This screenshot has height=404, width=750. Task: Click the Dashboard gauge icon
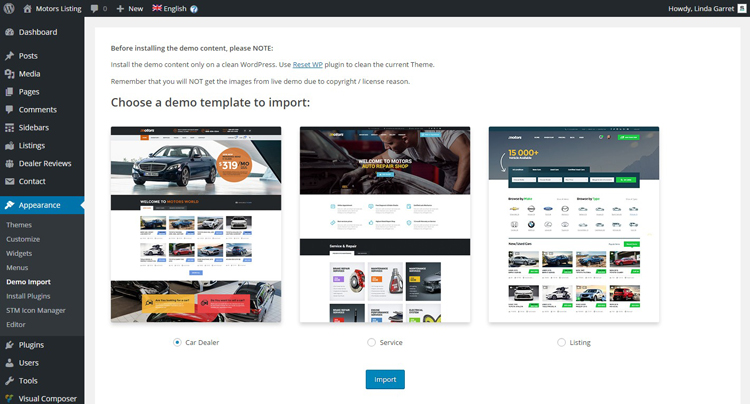point(10,32)
